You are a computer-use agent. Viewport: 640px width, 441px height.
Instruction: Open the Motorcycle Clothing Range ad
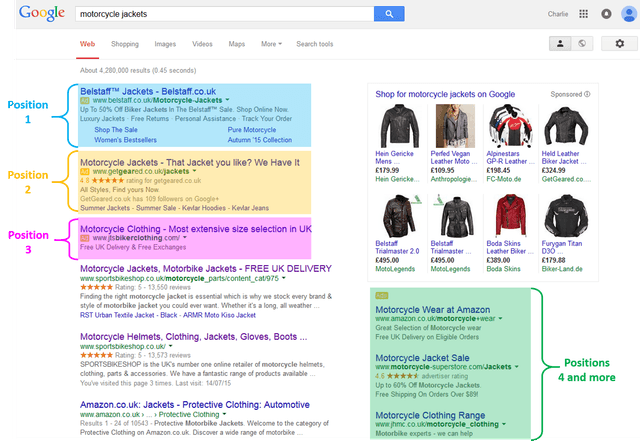point(430,415)
